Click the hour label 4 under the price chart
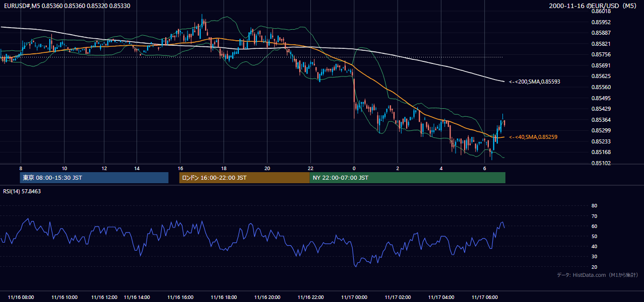Image resolution: width=644 pixels, height=302 pixels. click(441, 168)
